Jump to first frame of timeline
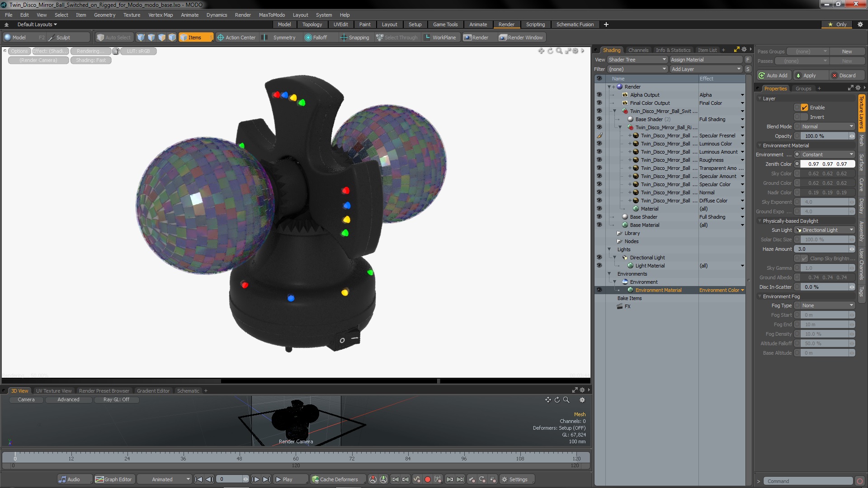The image size is (868, 488). point(198,479)
